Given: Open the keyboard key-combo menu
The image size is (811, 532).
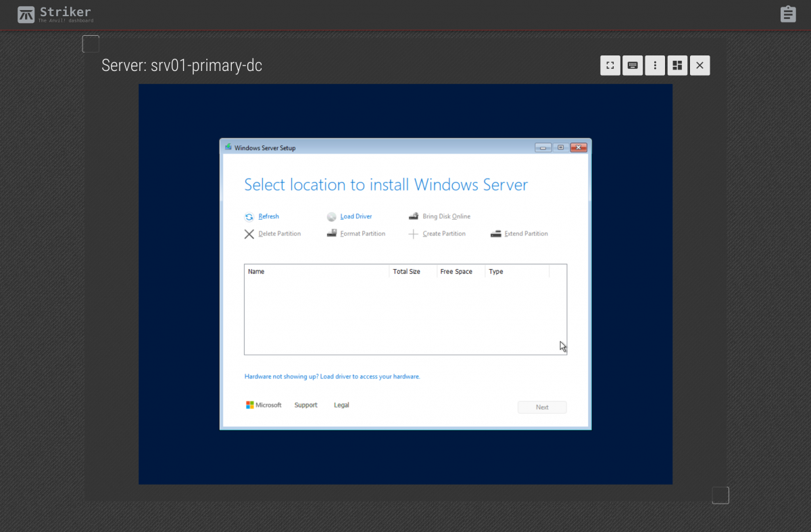Looking at the screenshot, I should [633, 66].
